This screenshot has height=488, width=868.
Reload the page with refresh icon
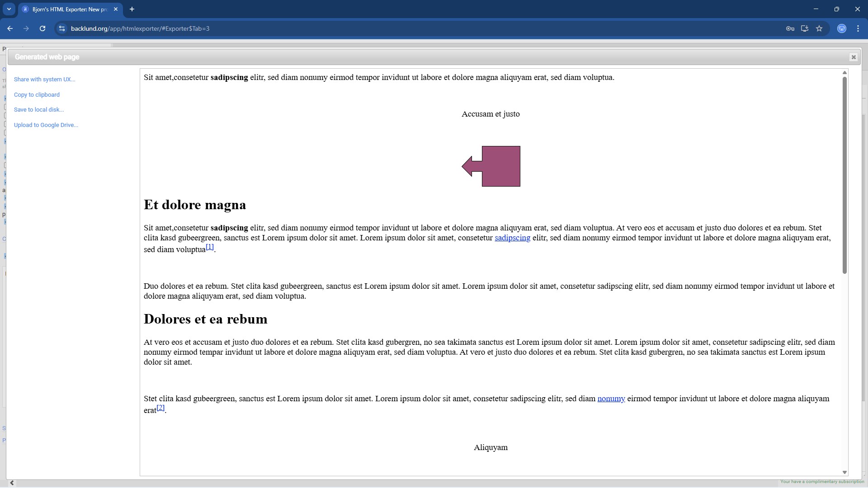pos(42,28)
